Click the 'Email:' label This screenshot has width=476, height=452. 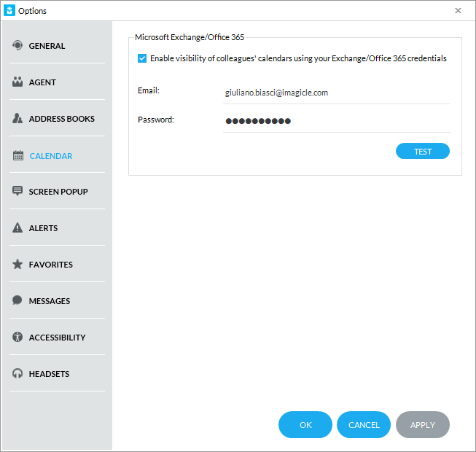[149, 90]
